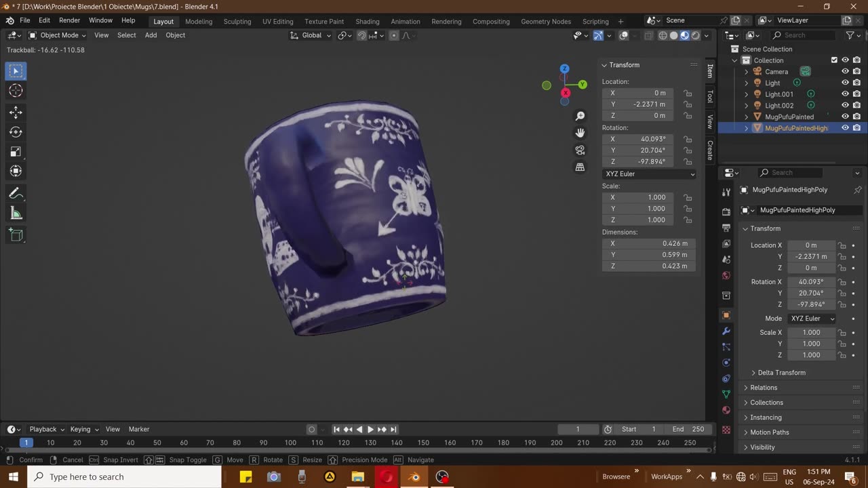Click the current frame number field

click(578, 429)
